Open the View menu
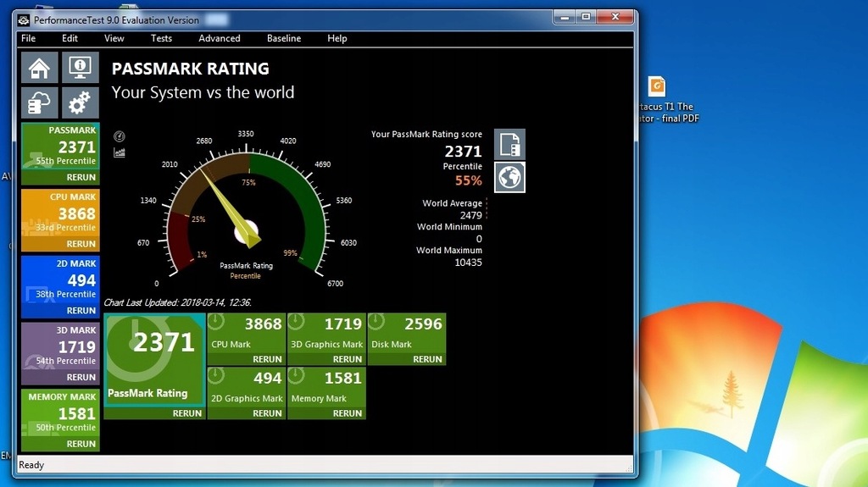The width and height of the screenshot is (868, 487). 114,38
